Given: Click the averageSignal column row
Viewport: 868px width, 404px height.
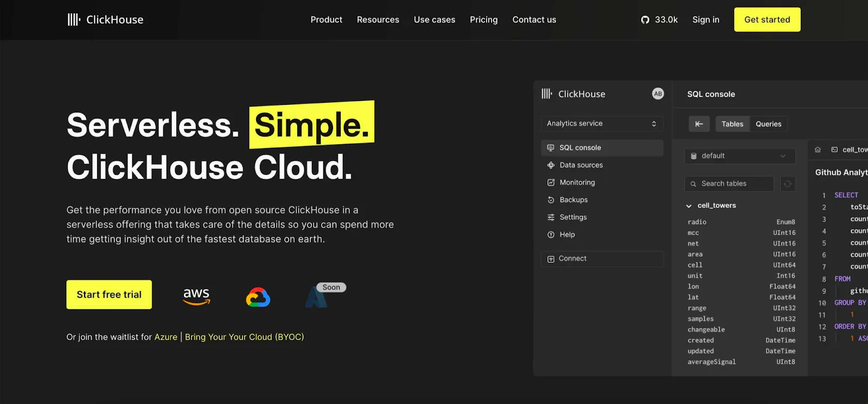Looking at the screenshot, I should click(741, 362).
